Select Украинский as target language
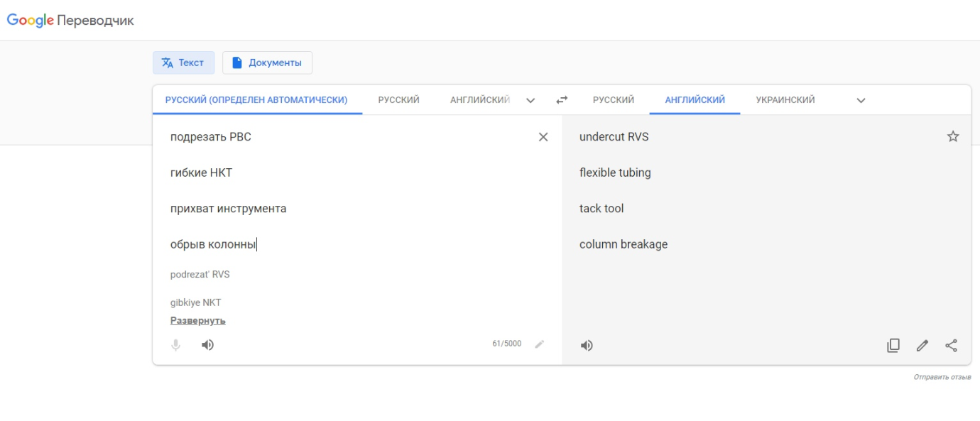Screen dimensions: 980x421 [785, 100]
